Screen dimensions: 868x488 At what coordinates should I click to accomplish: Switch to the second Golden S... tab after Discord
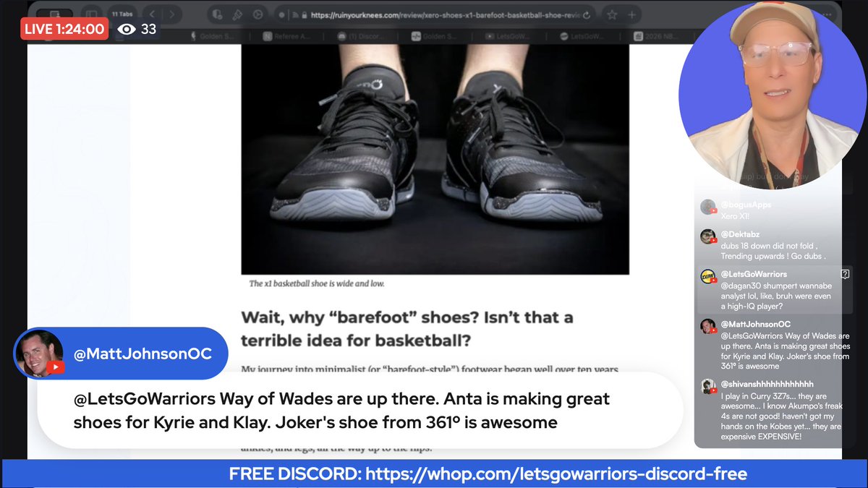tap(434, 36)
